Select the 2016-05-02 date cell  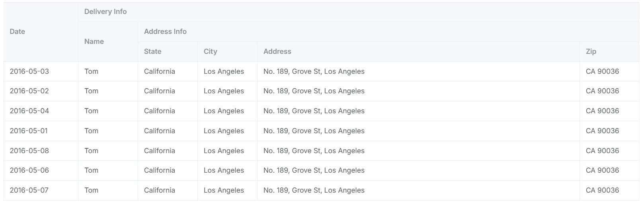pos(29,91)
